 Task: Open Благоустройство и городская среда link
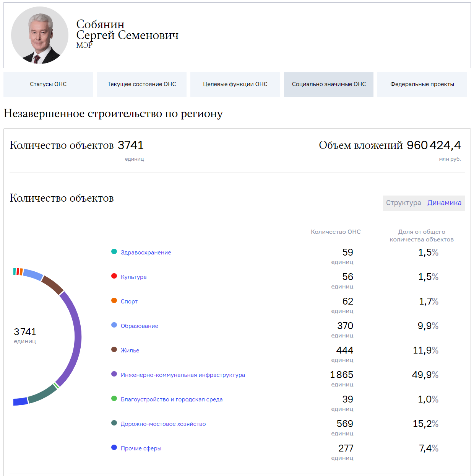tap(171, 399)
